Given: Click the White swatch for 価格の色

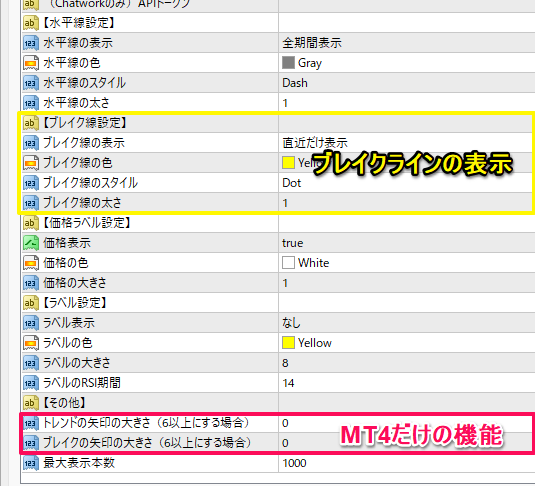Looking at the screenshot, I should [x=288, y=263].
